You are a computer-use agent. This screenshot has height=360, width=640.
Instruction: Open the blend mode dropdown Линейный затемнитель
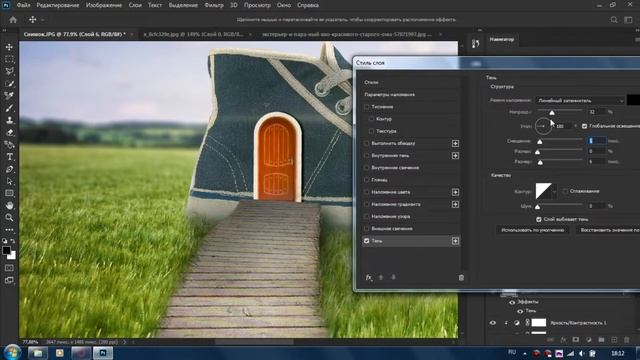click(580, 100)
